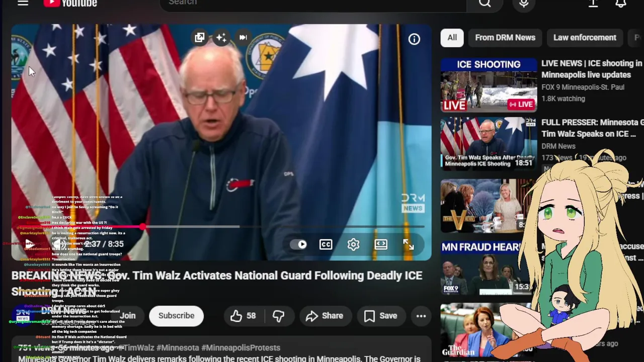Open FULL PRESSER: Minnesota Gov. title link
Viewport: 644px width, 362px height.
click(x=592, y=128)
